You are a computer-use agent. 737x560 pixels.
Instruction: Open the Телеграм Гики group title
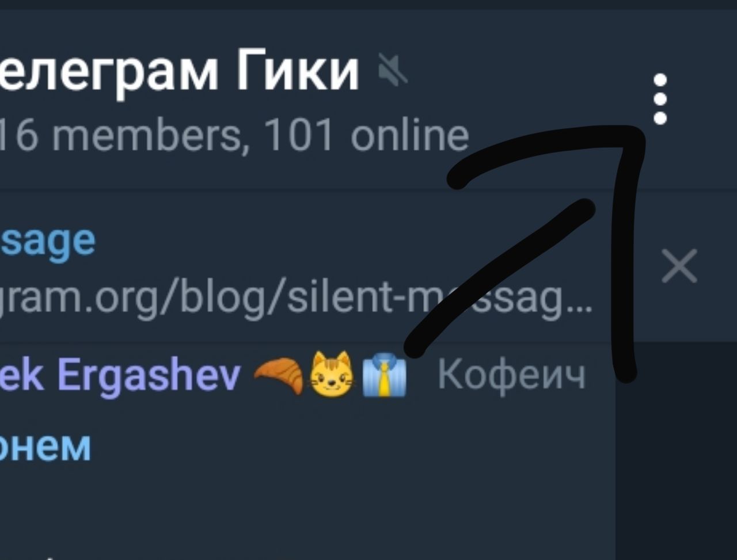178,72
